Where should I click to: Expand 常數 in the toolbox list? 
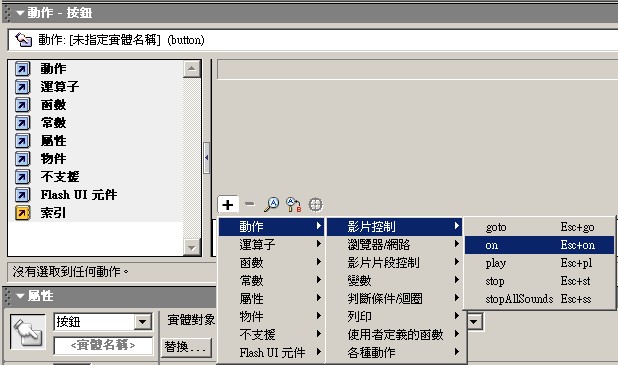tap(54, 123)
